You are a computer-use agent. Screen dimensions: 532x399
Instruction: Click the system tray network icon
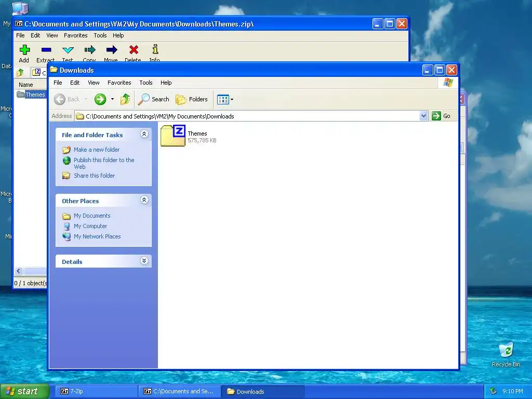tap(494, 391)
